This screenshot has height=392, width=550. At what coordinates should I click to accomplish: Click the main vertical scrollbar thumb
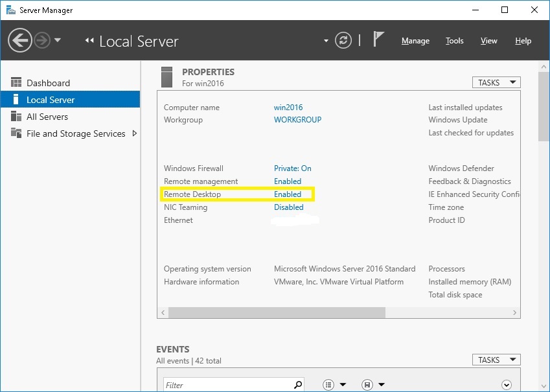(x=544, y=107)
